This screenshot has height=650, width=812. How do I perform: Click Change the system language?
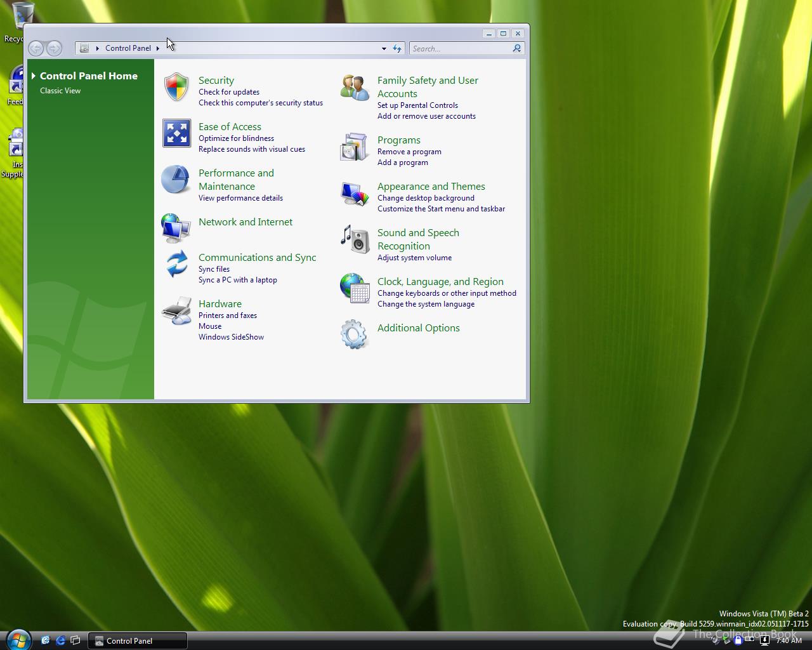pyautogui.click(x=426, y=304)
